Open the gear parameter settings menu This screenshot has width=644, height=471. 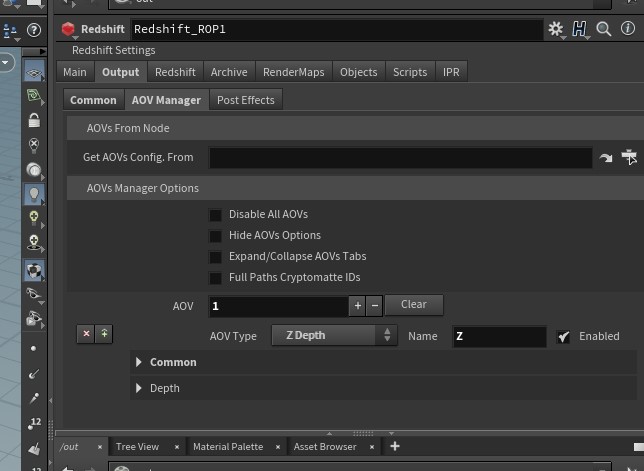point(556,29)
